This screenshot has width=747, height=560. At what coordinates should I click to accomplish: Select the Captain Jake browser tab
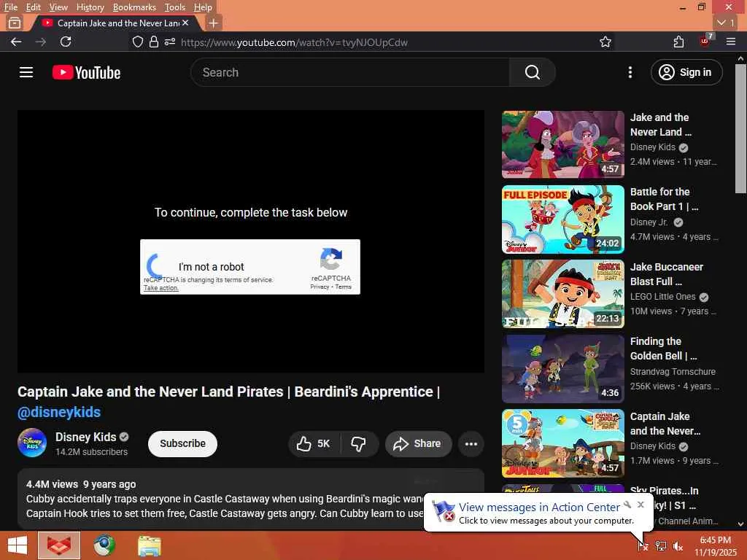pos(115,23)
